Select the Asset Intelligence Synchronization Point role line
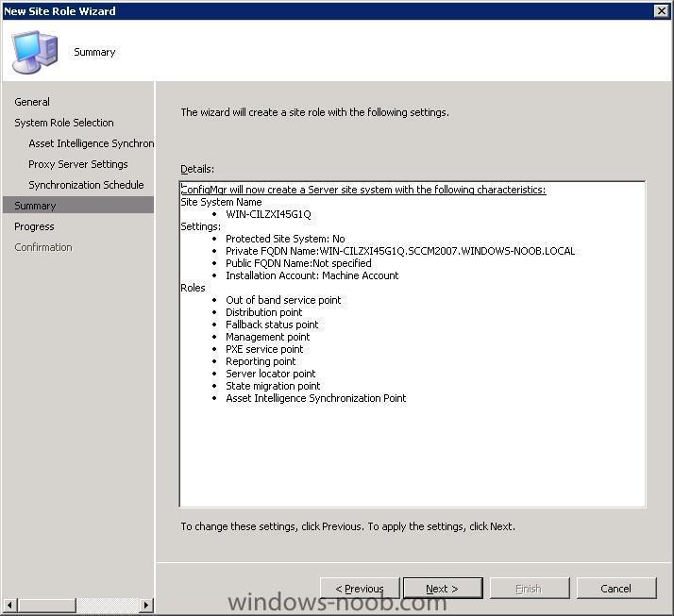 [316, 398]
